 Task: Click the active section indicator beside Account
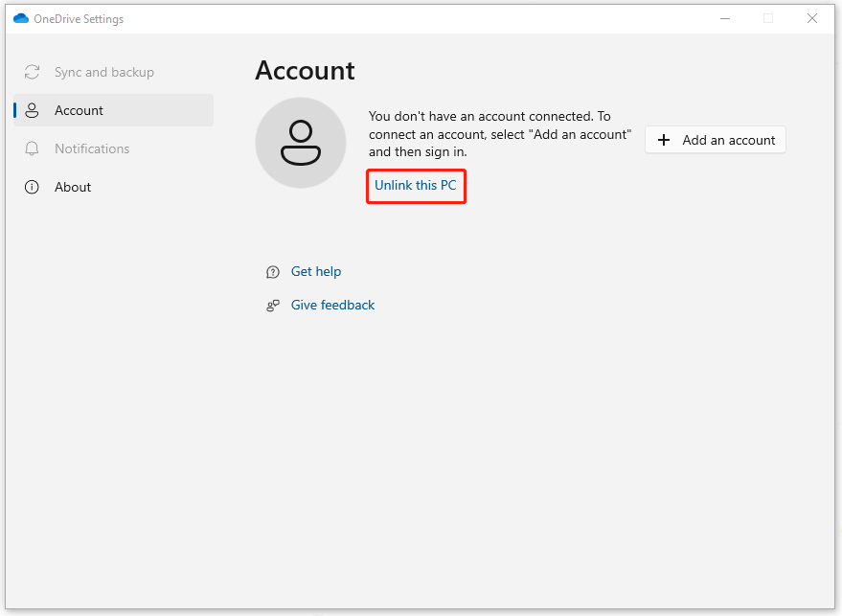[x=13, y=110]
